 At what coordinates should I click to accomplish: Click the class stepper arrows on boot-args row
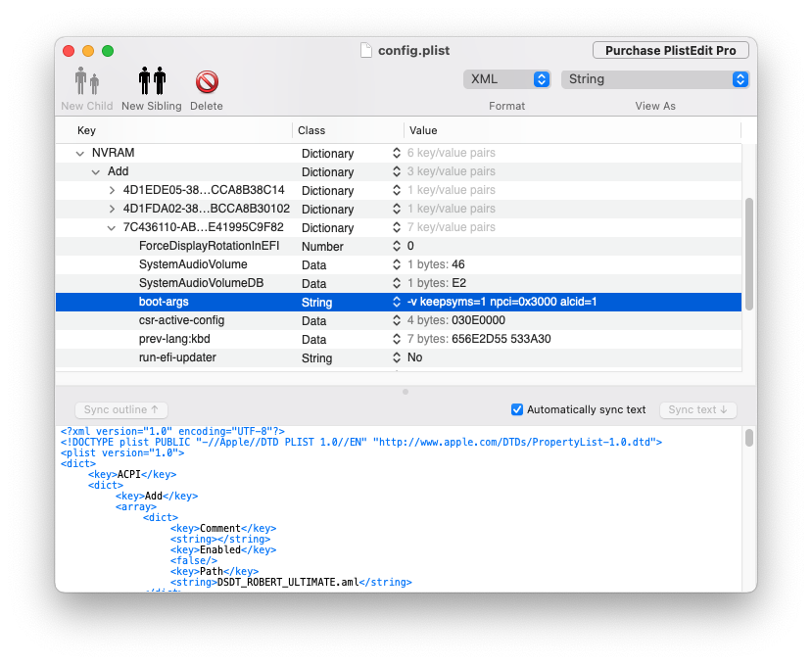[396, 302]
